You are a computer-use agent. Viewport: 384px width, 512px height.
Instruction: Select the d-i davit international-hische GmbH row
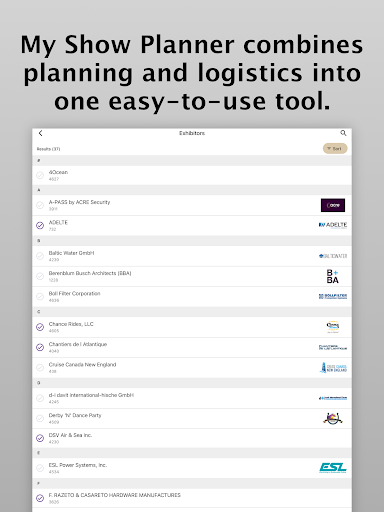(x=192, y=398)
